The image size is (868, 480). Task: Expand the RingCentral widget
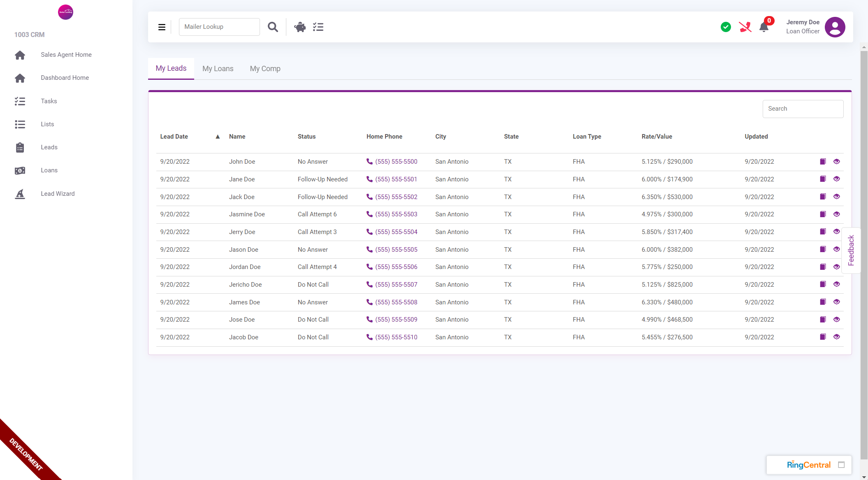pos(841,465)
